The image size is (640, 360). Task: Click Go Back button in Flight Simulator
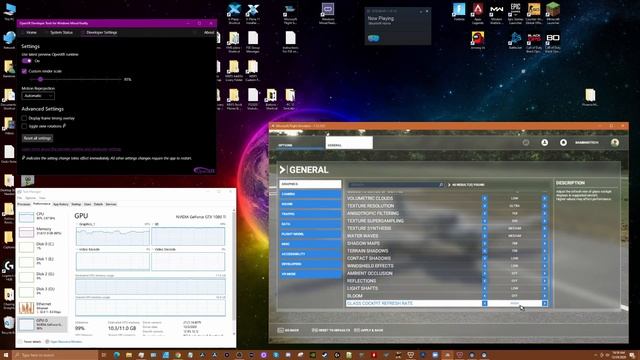pos(289,330)
